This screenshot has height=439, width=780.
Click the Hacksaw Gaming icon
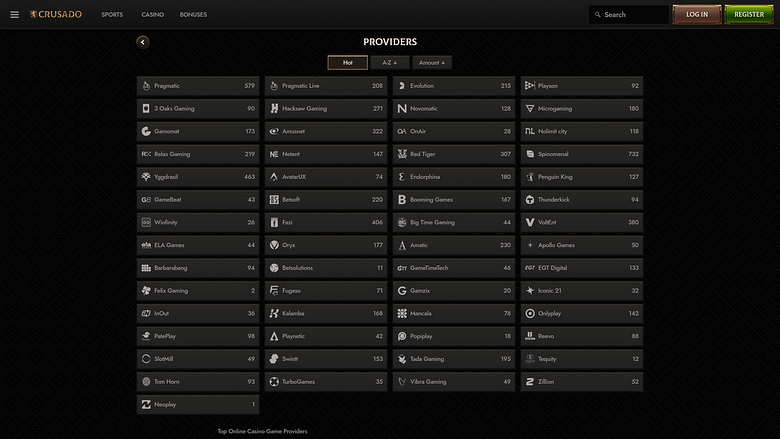coord(274,108)
